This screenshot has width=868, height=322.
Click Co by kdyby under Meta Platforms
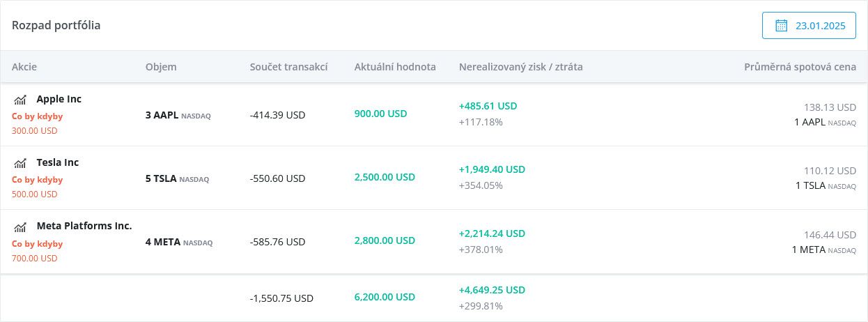38,243
